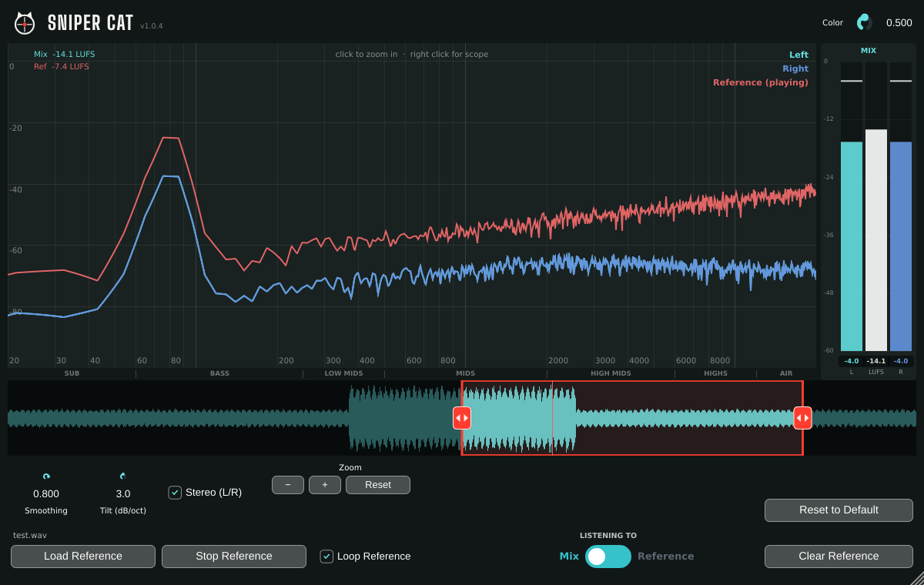
Task: Click the BASS frequency band label
Action: pos(219,373)
